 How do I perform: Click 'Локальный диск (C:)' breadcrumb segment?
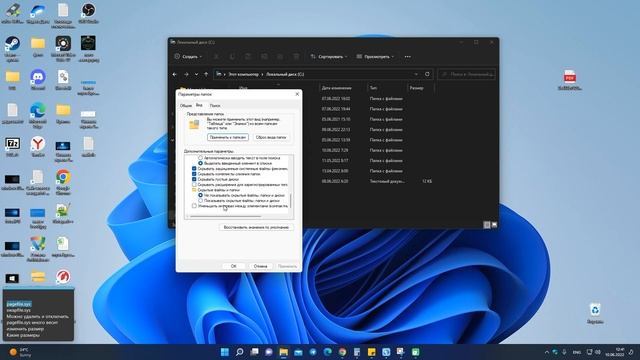(285, 74)
